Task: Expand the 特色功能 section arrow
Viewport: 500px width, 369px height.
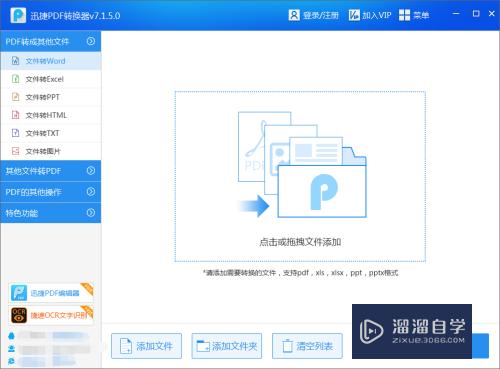Action: pos(91,213)
